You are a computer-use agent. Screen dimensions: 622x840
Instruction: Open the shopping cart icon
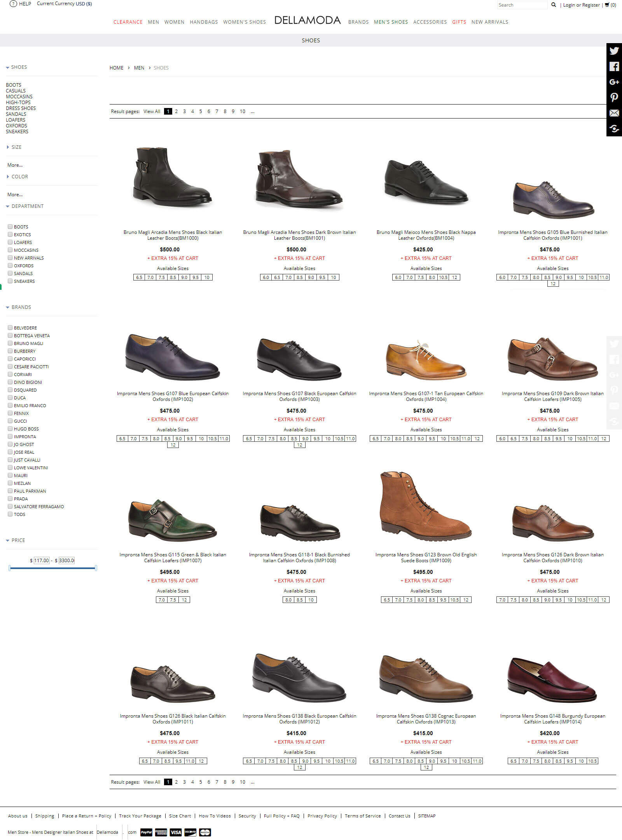pos(607,5)
